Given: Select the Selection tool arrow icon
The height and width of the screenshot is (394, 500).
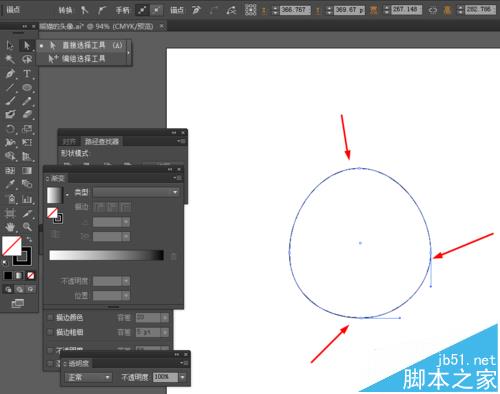Looking at the screenshot, I should pyautogui.click(x=10, y=45).
